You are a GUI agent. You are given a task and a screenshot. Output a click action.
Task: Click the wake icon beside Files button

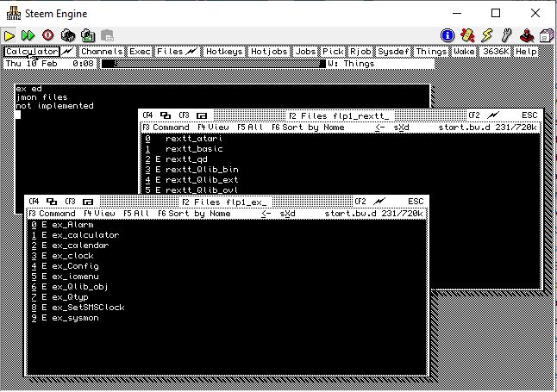coord(191,52)
